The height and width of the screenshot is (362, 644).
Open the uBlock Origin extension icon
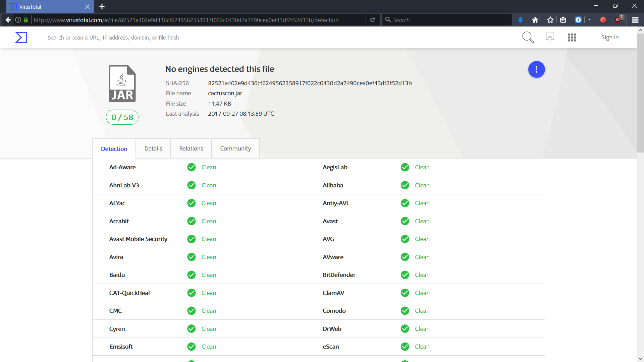618,20
